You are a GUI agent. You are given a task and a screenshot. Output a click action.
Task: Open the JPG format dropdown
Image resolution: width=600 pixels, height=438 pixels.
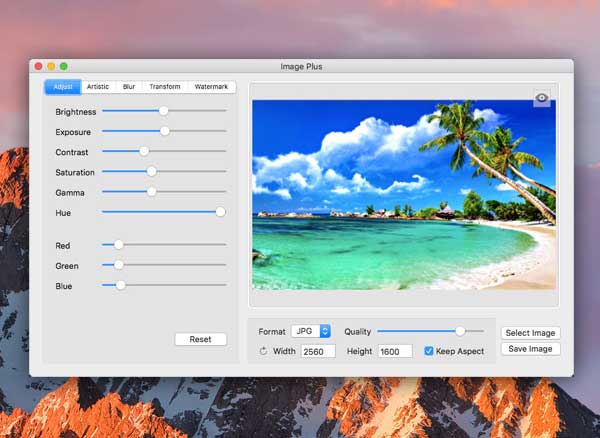pyautogui.click(x=311, y=331)
